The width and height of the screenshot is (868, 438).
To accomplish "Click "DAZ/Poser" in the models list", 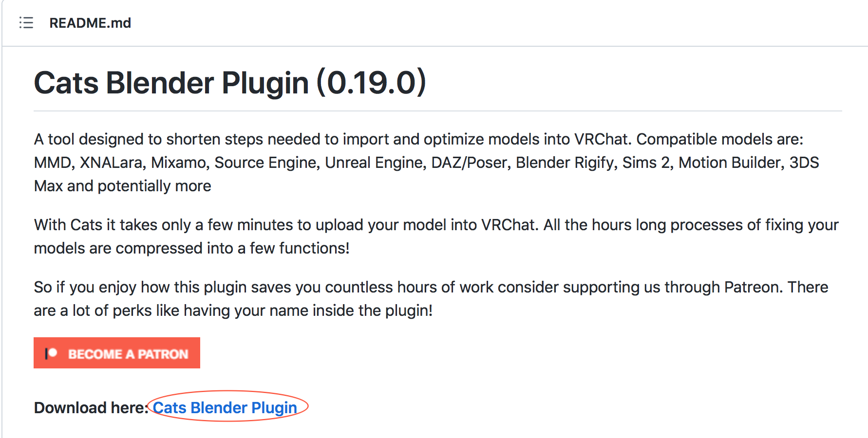I will (469, 163).
